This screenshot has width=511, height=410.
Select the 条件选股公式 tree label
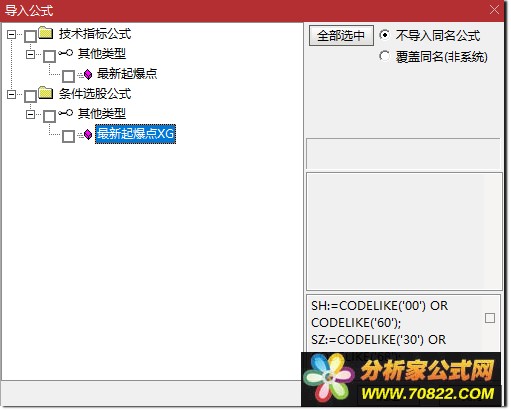[95, 94]
